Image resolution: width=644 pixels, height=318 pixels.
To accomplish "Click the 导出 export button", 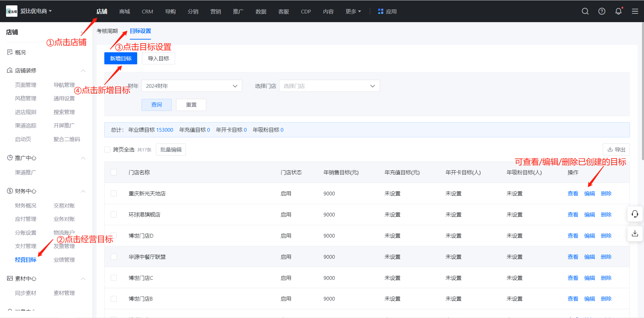I will click(x=616, y=149).
